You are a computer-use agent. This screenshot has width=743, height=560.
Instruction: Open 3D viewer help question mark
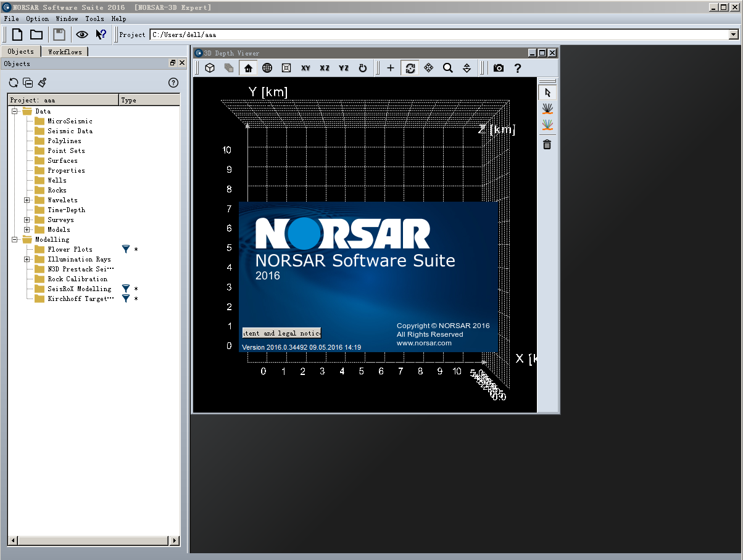(518, 68)
